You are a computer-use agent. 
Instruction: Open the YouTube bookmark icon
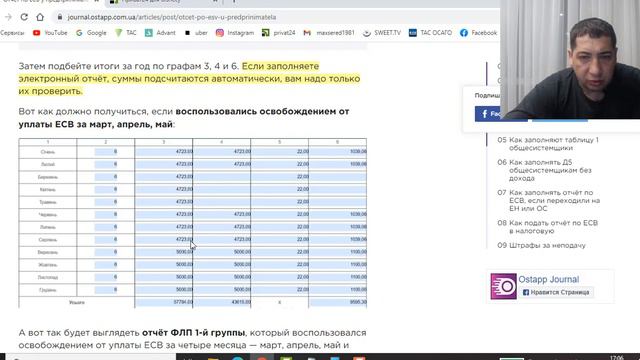37,33
